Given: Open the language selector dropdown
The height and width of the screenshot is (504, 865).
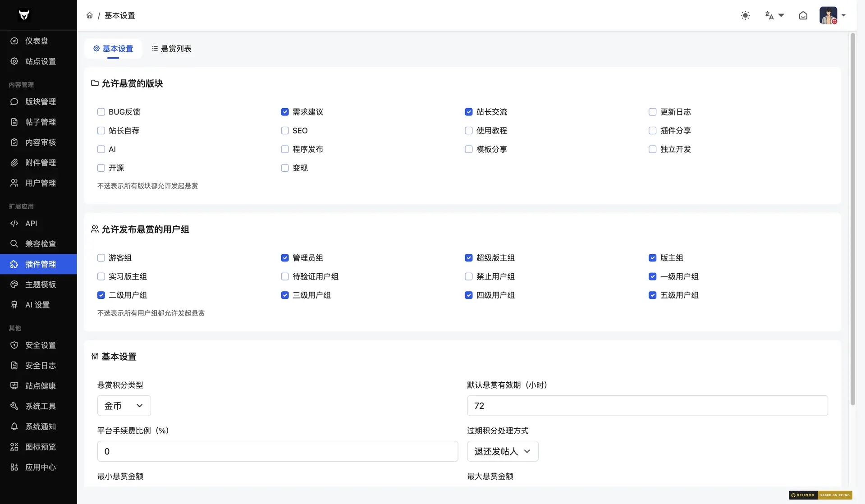Looking at the screenshot, I should click(x=774, y=15).
